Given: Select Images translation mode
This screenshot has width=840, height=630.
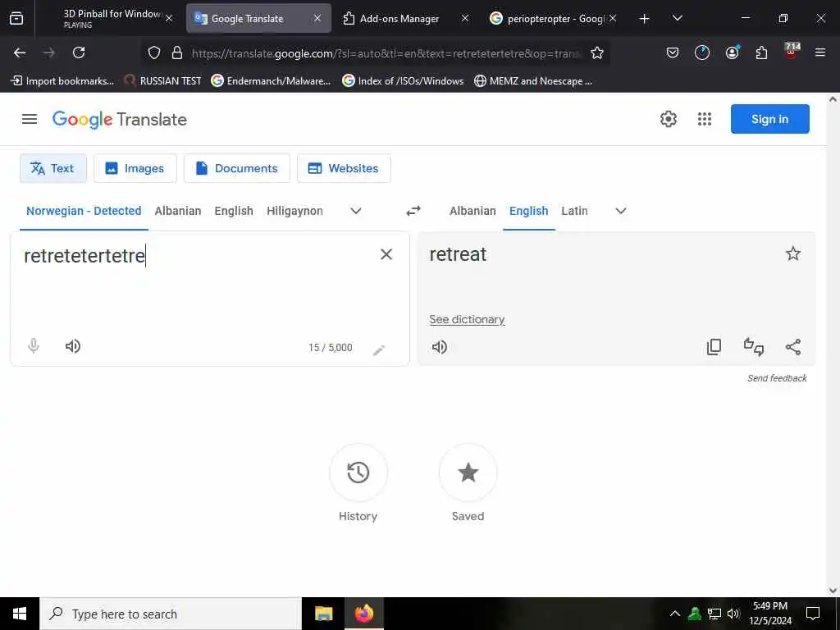Looking at the screenshot, I should tap(135, 168).
